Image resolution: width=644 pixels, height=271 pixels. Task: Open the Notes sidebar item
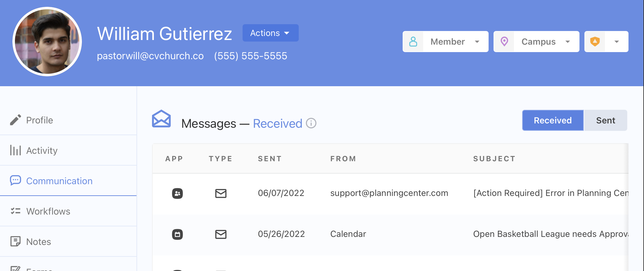pyautogui.click(x=68, y=242)
